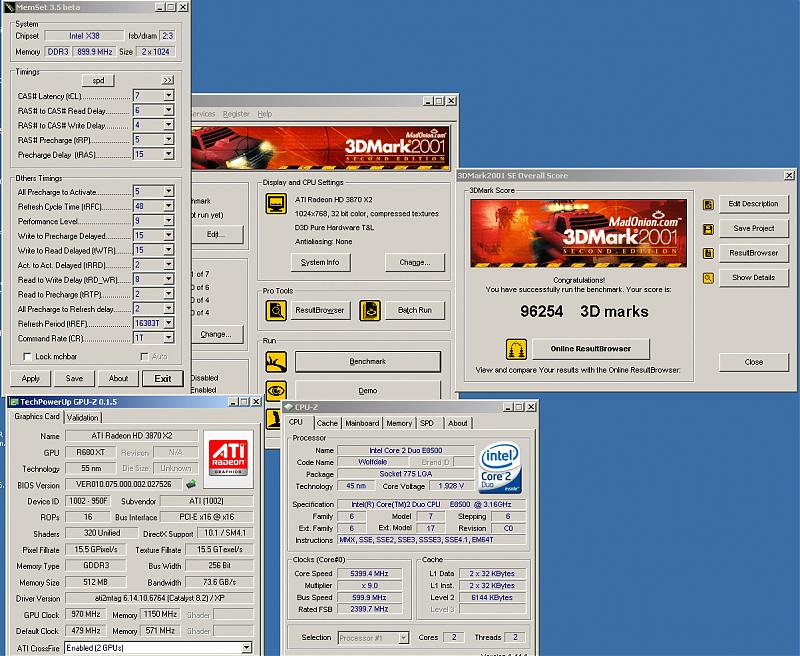Click the Batch Run icon in Pro Tools
Image resolution: width=800 pixels, height=656 pixels.
tap(369, 310)
